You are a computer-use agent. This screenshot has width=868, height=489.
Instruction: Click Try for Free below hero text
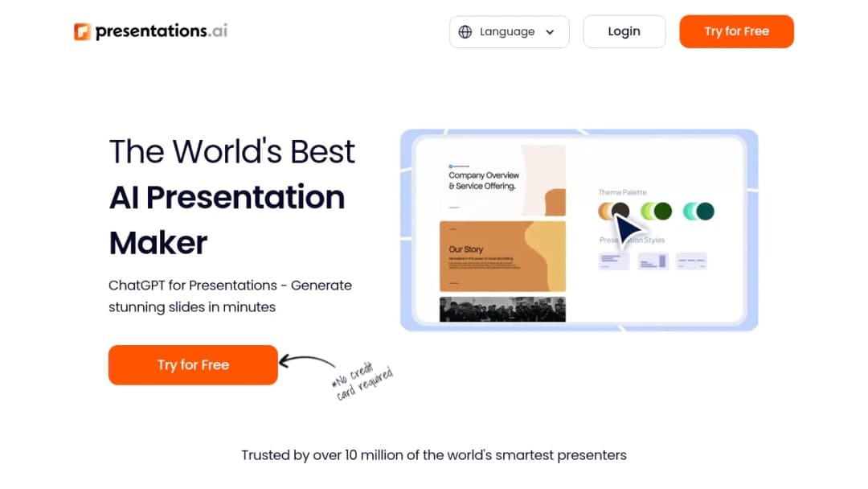pos(193,365)
